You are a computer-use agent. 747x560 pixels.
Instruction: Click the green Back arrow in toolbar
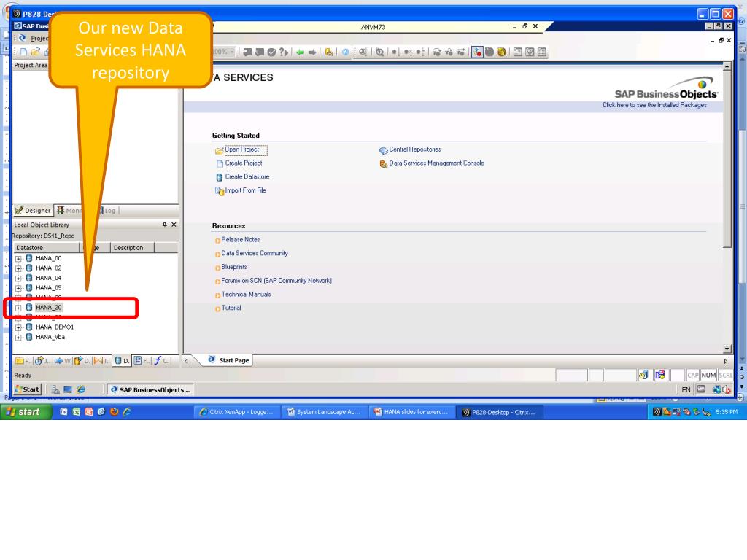point(300,52)
